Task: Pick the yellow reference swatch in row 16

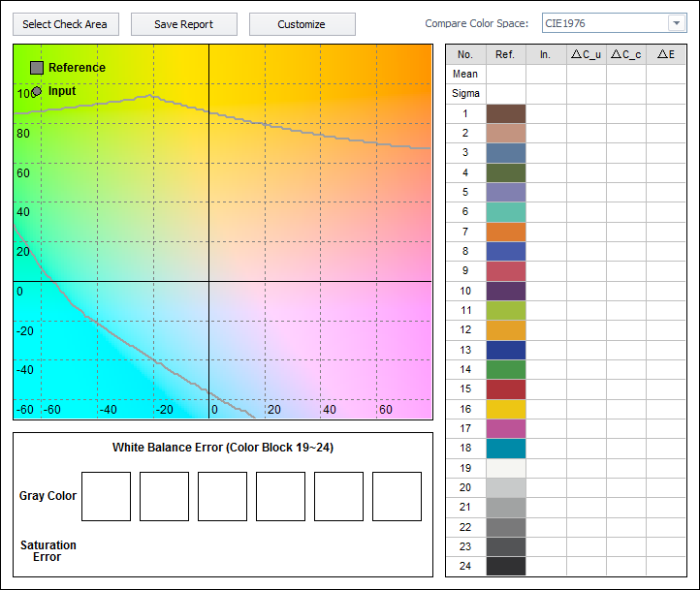Action: click(505, 409)
